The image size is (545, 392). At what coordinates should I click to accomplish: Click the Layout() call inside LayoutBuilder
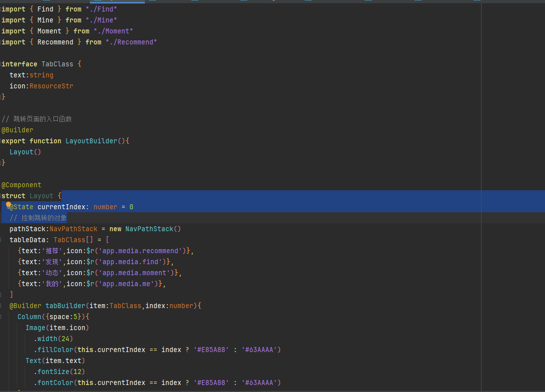pos(25,152)
